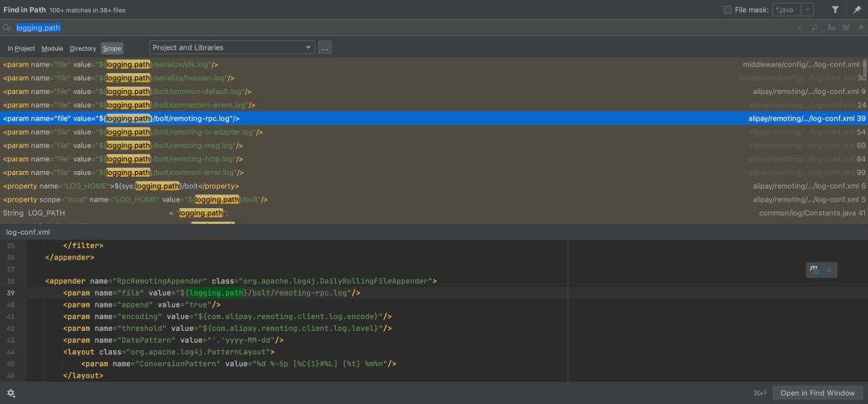
Task: Switch to the In Project tab
Action: (x=21, y=49)
